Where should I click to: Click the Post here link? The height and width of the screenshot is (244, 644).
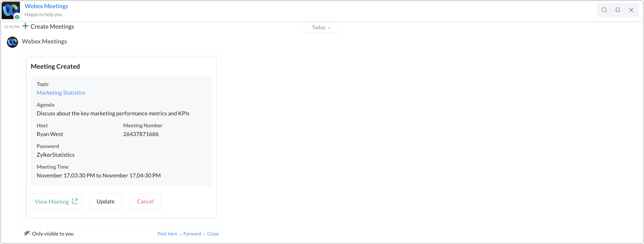pyautogui.click(x=167, y=234)
